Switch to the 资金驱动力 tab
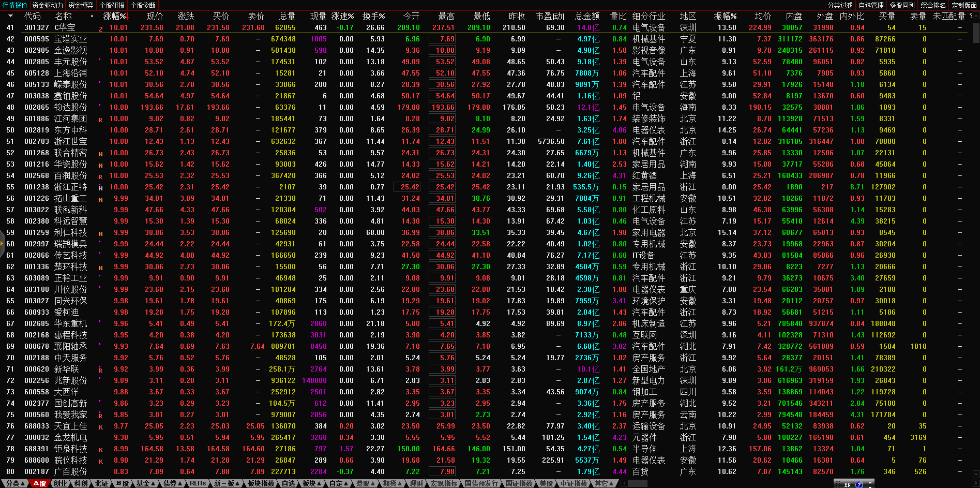 tap(48, 5)
